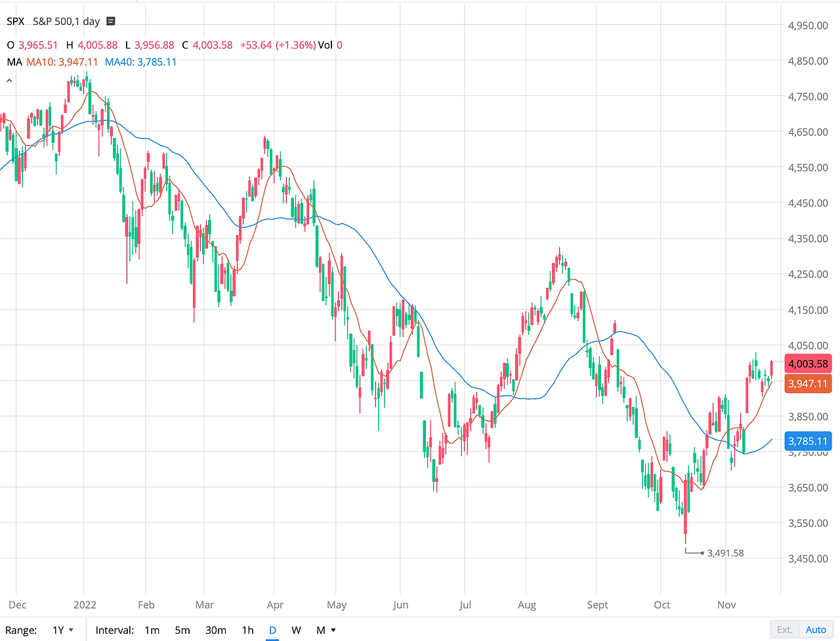Reselect the D daily interval
The height and width of the screenshot is (641, 840).
tap(272, 630)
